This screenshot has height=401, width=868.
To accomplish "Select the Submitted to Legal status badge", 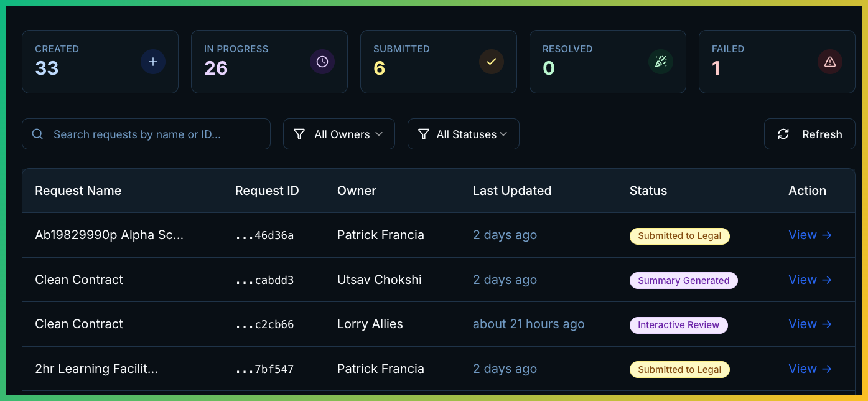I will [x=679, y=236].
